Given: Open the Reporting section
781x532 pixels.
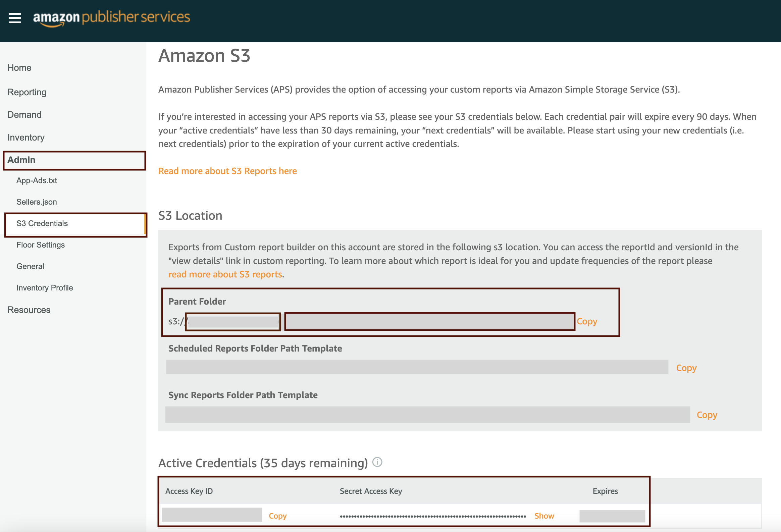Looking at the screenshot, I should (x=27, y=92).
